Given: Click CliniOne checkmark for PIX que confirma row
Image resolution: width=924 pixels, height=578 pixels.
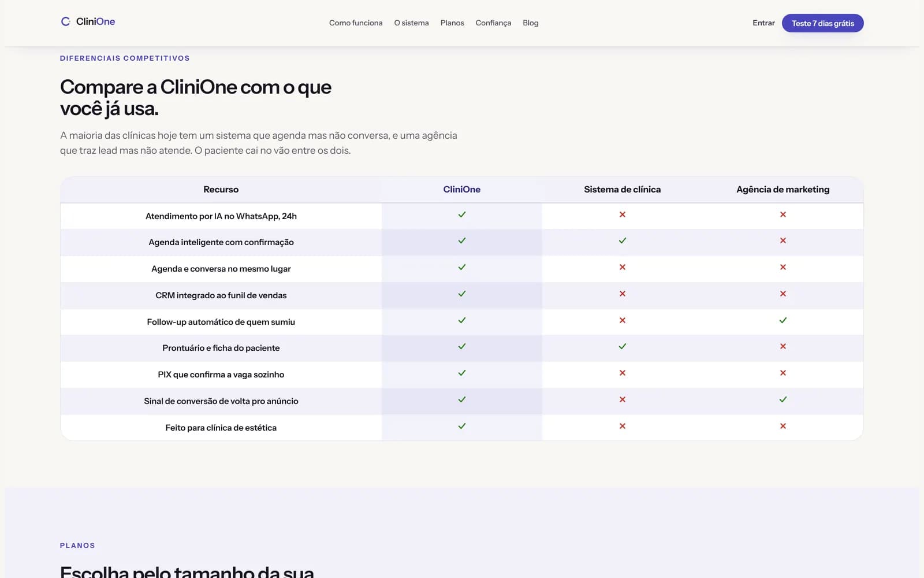Looking at the screenshot, I should click(462, 373).
